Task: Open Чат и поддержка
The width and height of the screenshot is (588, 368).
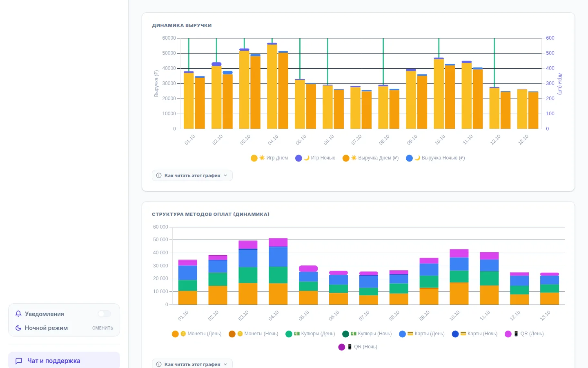Action: point(64,361)
